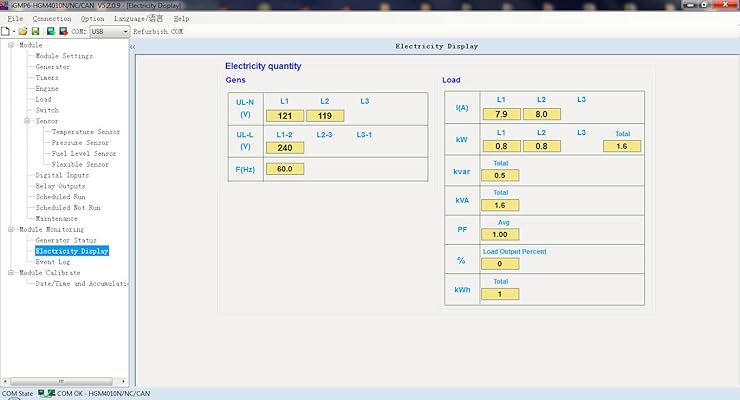This screenshot has height=400, width=740.
Task: Select Temperature Sensor tree item
Action: click(x=86, y=132)
